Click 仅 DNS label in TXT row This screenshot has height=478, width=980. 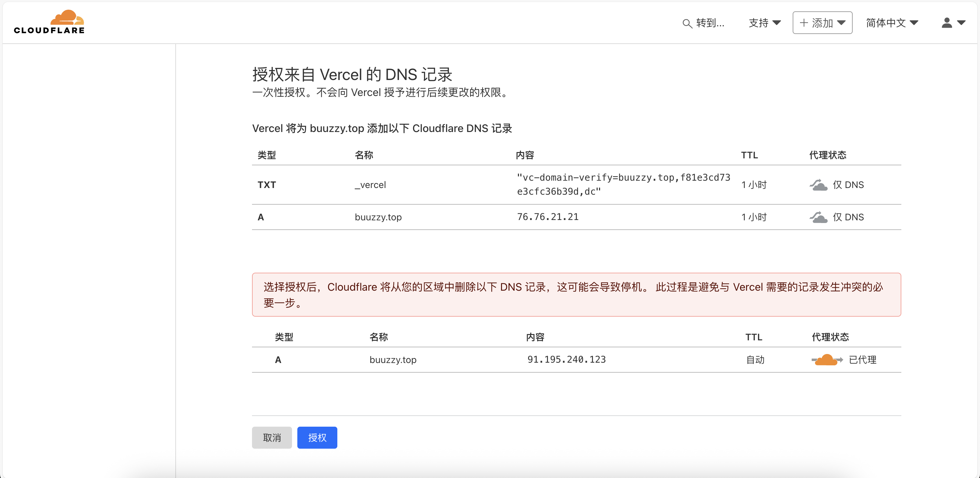coord(848,185)
